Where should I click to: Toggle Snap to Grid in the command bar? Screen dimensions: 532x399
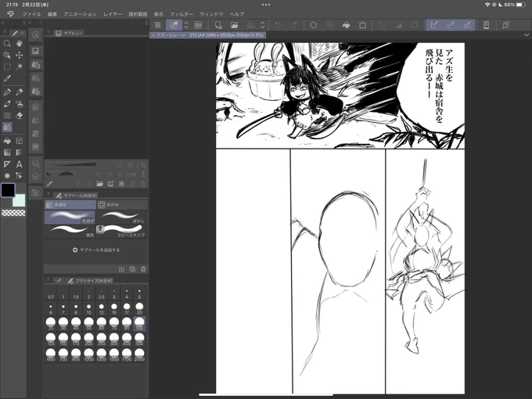click(x=467, y=25)
